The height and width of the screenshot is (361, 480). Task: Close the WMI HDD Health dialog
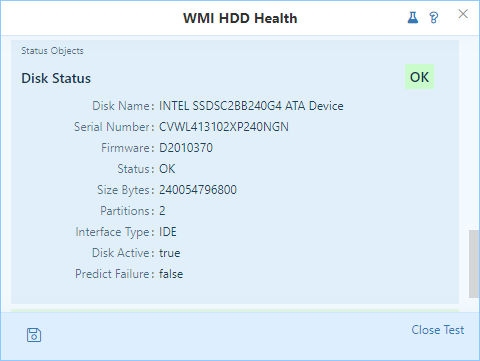point(463,14)
